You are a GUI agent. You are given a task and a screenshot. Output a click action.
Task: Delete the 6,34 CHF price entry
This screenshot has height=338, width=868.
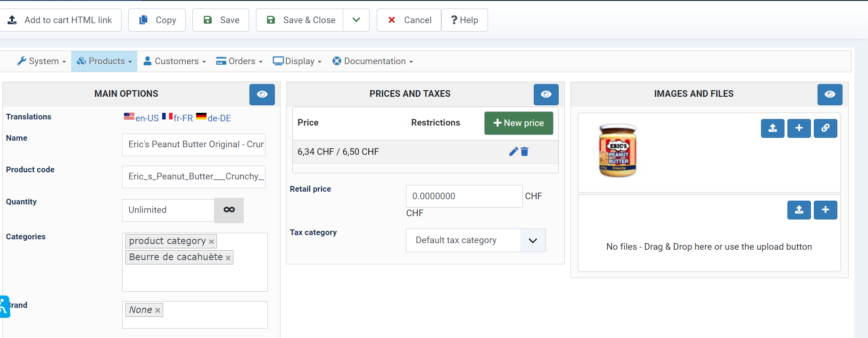[x=525, y=152]
